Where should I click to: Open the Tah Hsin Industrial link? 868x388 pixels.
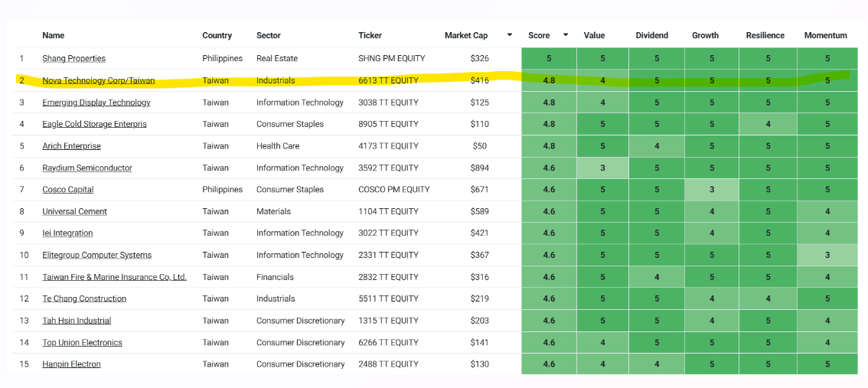[77, 321]
